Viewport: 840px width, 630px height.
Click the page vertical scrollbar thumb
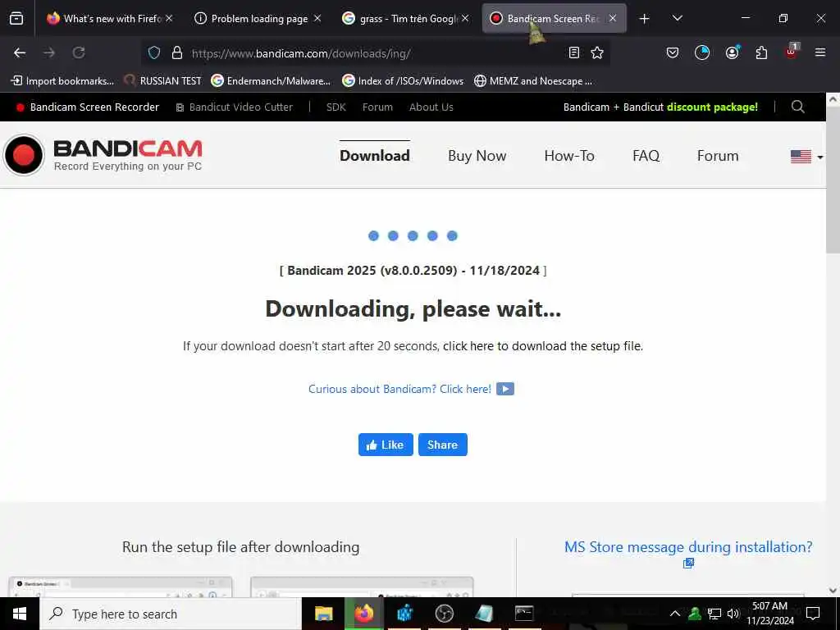(x=833, y=180)
